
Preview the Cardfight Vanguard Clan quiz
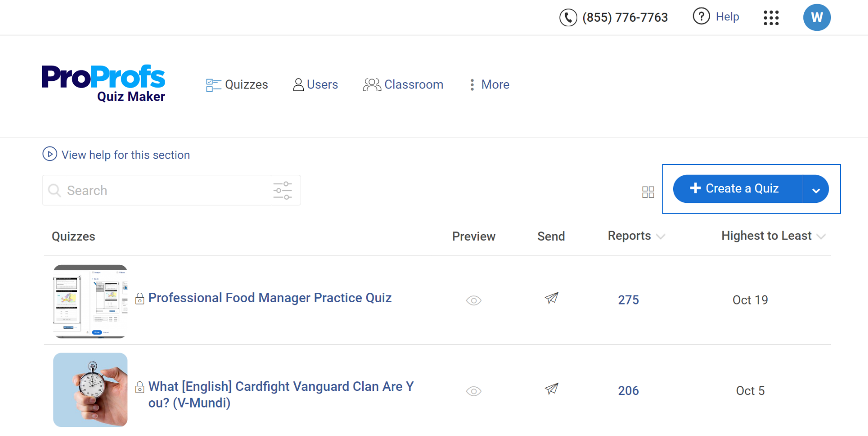coord(474,391)
